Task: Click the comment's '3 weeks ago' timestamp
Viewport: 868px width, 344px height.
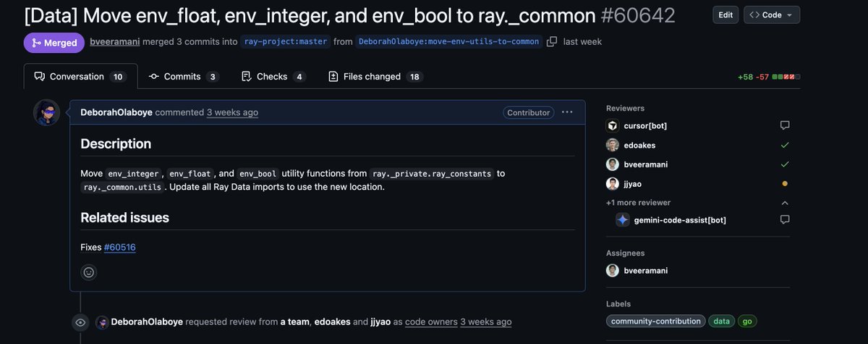Action: pos(232,112)
